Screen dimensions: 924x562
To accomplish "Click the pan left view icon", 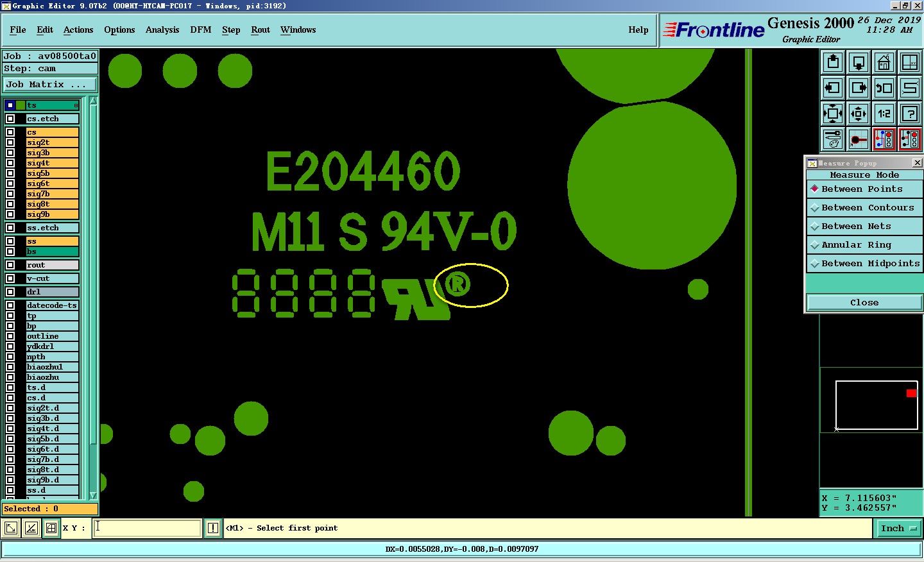I will point(833,88).
